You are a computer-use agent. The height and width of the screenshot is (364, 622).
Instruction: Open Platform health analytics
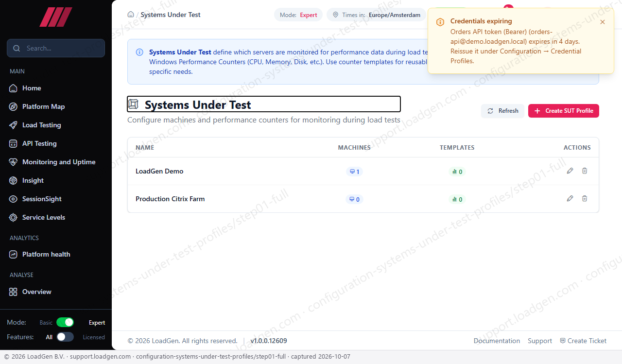(x=56, y=254)
